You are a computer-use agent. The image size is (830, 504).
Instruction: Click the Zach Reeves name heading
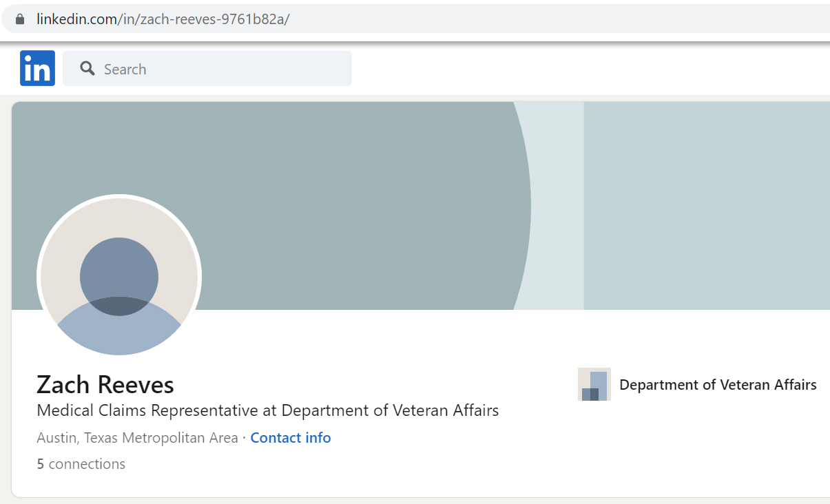pyautogui.click(x=105, y=384)
